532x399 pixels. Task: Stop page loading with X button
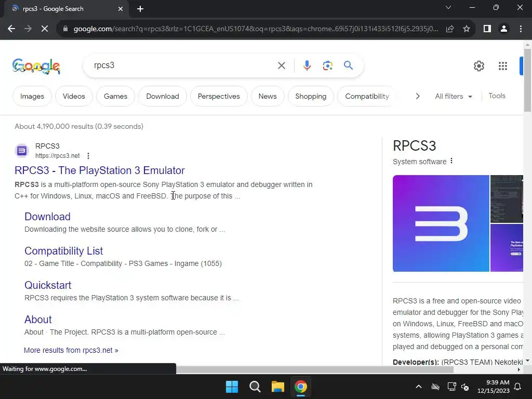45,29
